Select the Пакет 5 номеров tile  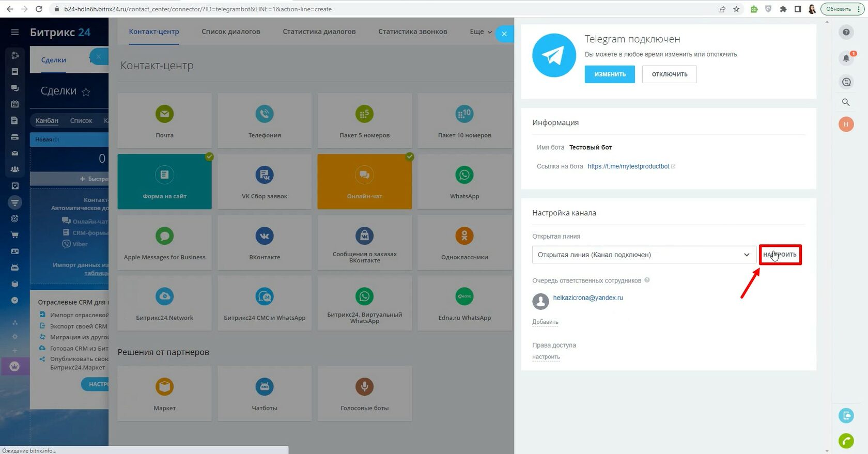[x=365, y=120]
